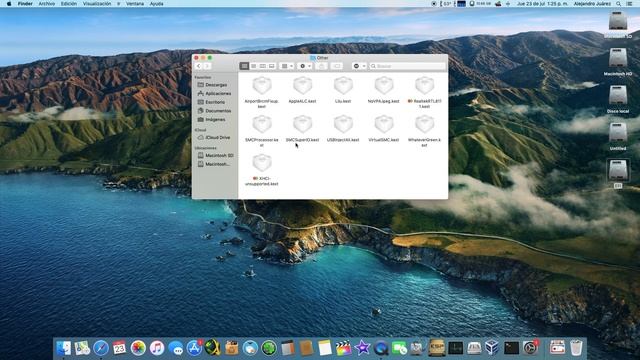Select the NoVPAJpeg.kext file icon
640x360 pixels.
384,86
